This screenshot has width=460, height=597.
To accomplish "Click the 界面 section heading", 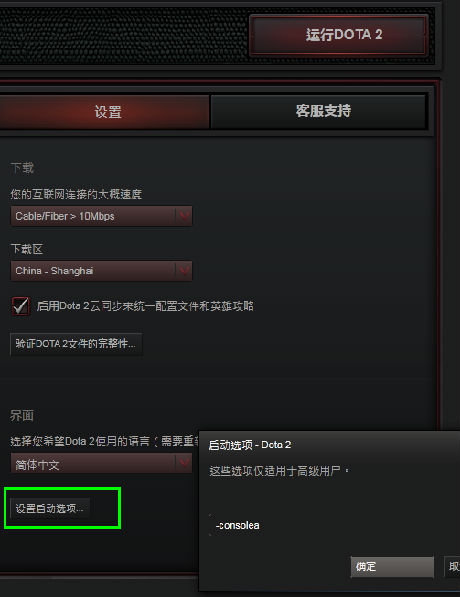I will click(22, 415).
